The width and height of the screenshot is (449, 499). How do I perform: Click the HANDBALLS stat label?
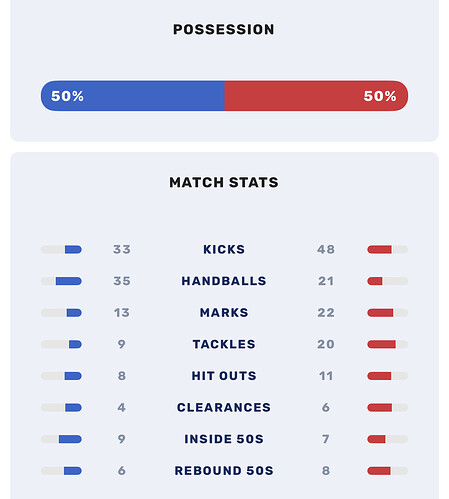pos(224,281)
